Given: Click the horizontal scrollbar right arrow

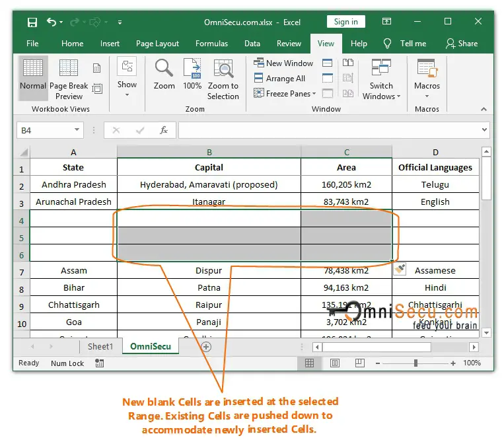Looking at the screenshot, I should click(474, 347).
